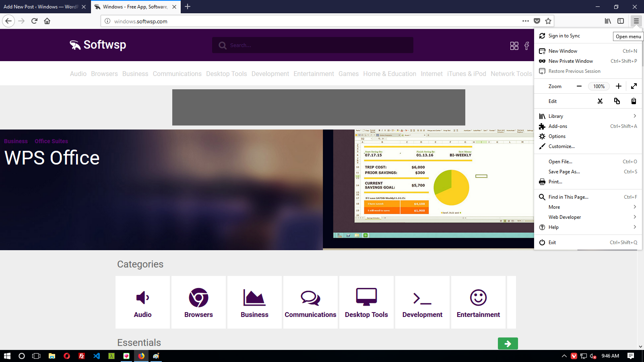This screenshot has height=362, width=644.
Task: Select Customize... menu item
Action: [588, 146]
